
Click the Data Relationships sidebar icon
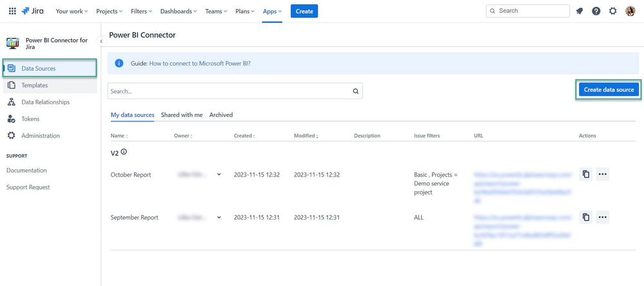(12, 102)
